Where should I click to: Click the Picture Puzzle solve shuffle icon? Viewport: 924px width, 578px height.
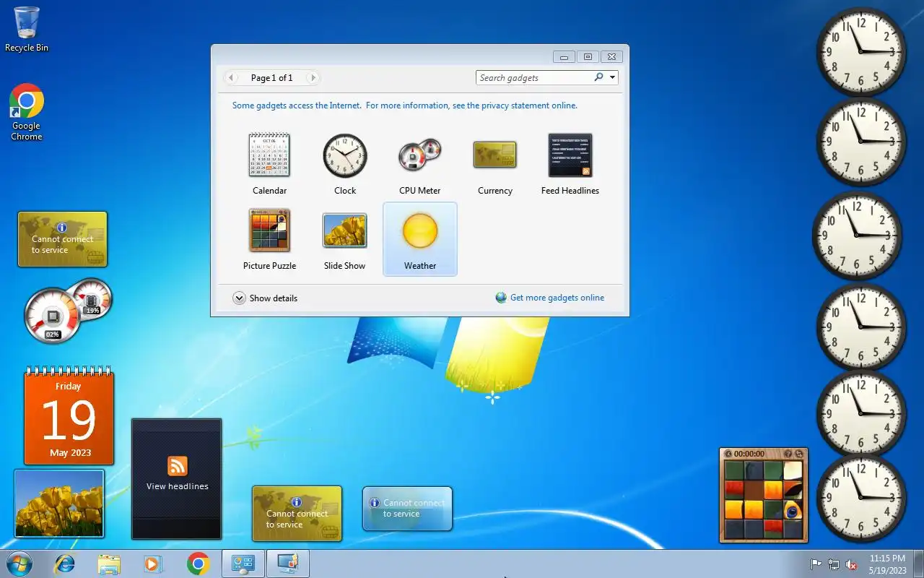799,454
